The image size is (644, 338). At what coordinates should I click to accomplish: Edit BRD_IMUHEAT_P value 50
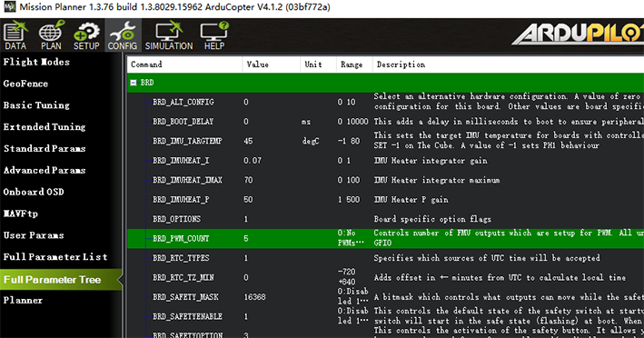tap(248, 200)
